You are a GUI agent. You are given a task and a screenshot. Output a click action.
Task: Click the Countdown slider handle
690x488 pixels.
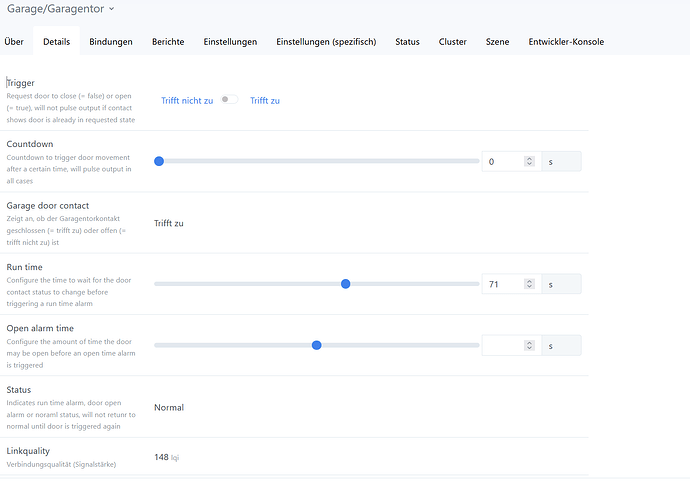pos(159,161)
